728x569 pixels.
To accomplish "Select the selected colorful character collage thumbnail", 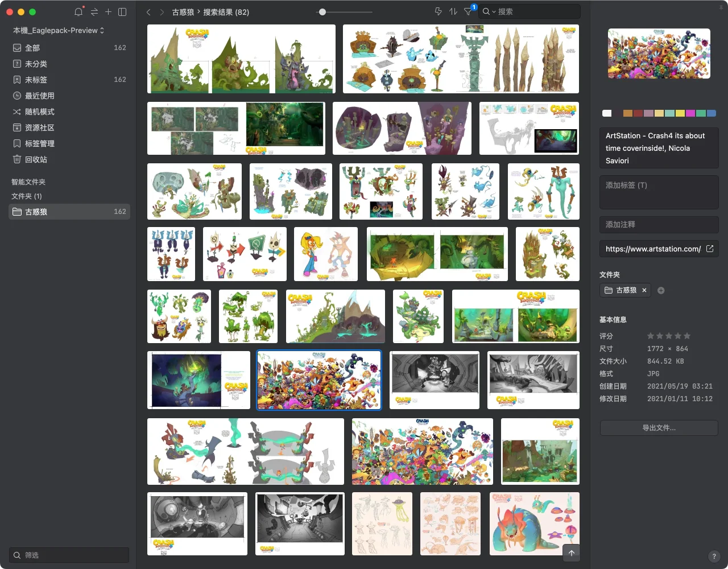I will (319, 380).
